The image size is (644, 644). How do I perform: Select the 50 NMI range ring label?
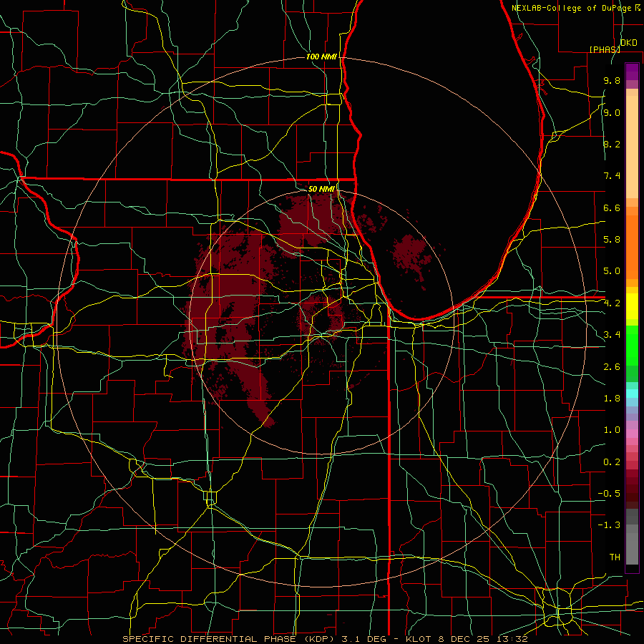(x=321, y=189)
